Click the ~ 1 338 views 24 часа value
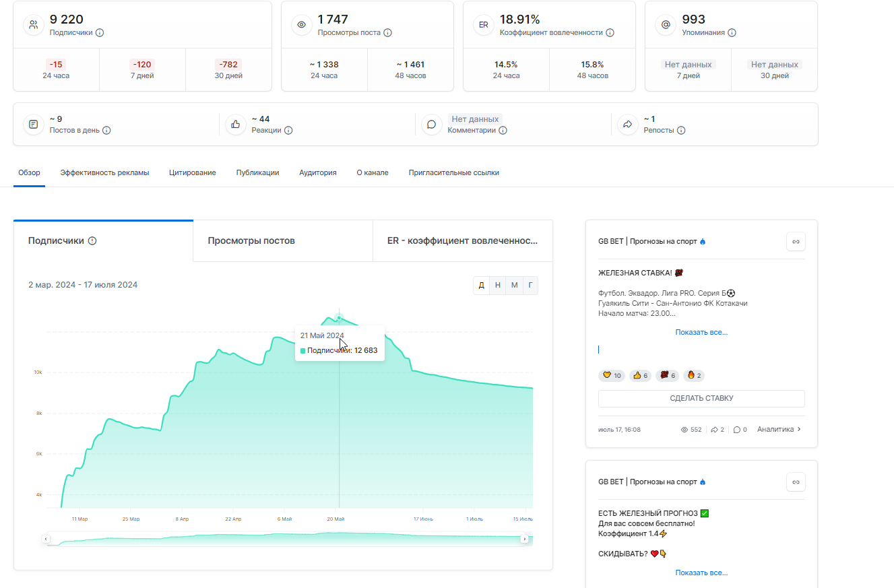Viewport: 894px width, 588px height. click(x=324, y=65)
